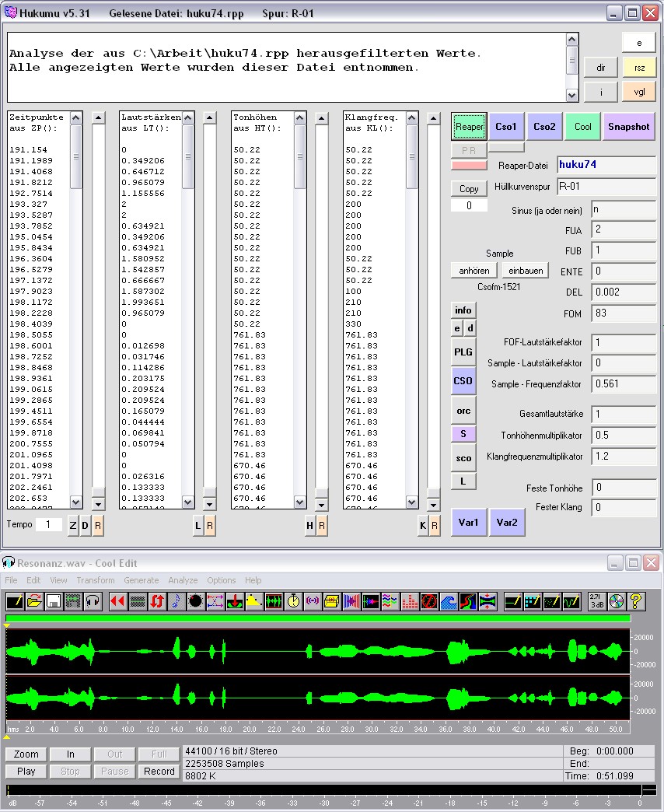Click the sine wave Generate Tones icon
Viewport: 664px width, 812px height.
(x=572, y=601)
